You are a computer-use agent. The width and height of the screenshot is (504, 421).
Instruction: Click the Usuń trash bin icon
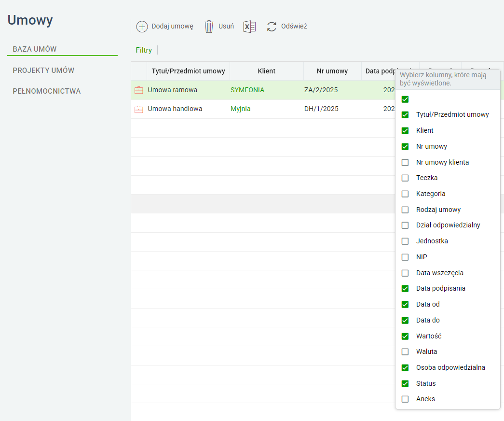coord(209,27)
